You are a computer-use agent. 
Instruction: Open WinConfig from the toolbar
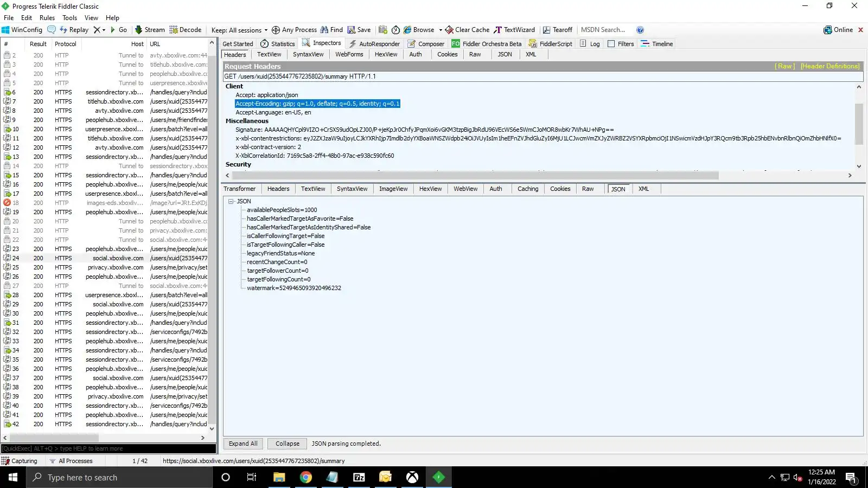tap(22, 30)
